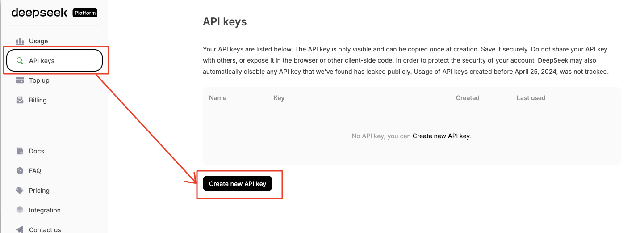Follow the inline Create new API key link

pyautogui.click(x=441, y=136)
